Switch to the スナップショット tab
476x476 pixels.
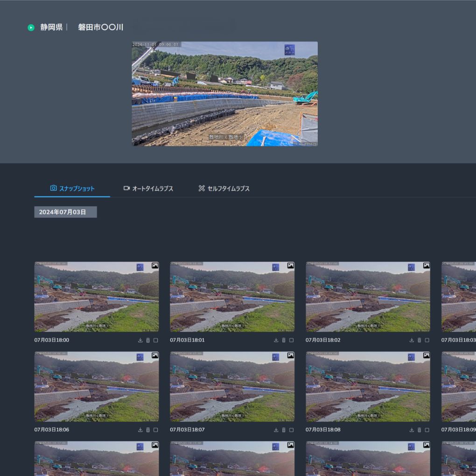tap(72, 189)
